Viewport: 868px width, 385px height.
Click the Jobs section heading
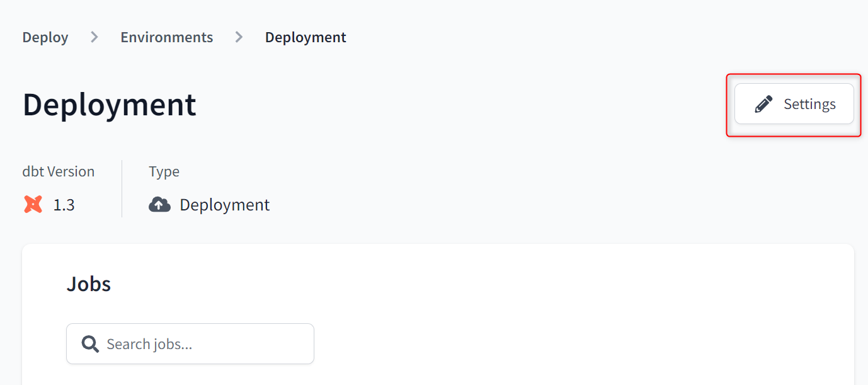tap(89, 284)
